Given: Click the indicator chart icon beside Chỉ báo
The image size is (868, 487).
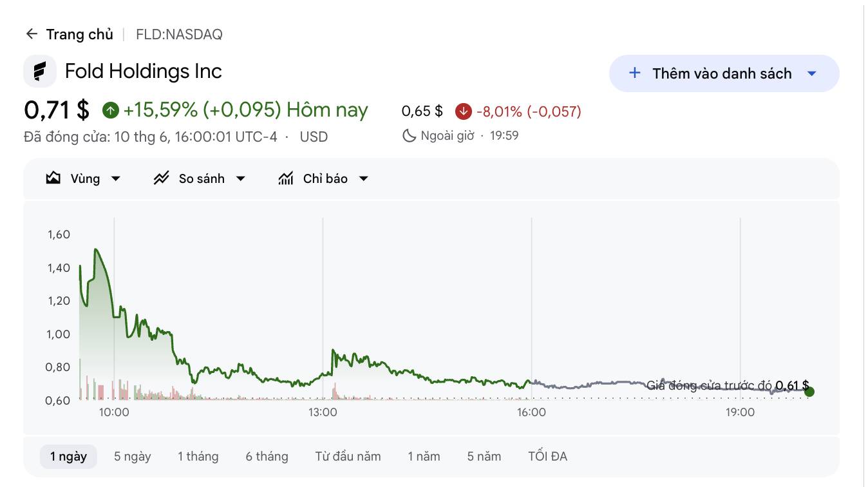Looking at the screenshot, I should [x=286, y=178].
